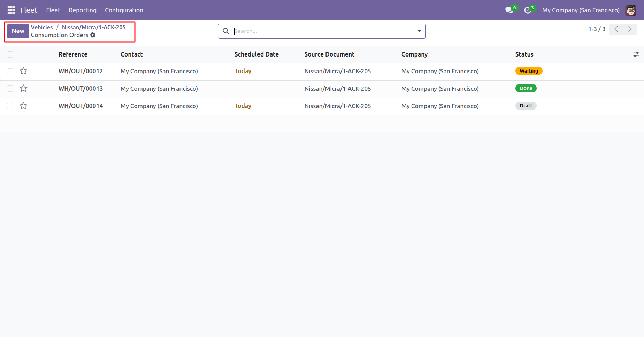This screenshot has width=644, height=337.
Task: Select the WH/OUT/00012 row checkbox
Action: click(10, 71)
